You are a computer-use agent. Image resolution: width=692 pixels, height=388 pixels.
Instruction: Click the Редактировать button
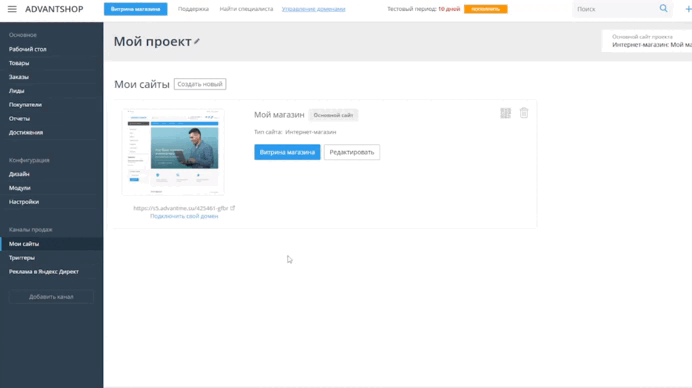click(x=352, y=152)
